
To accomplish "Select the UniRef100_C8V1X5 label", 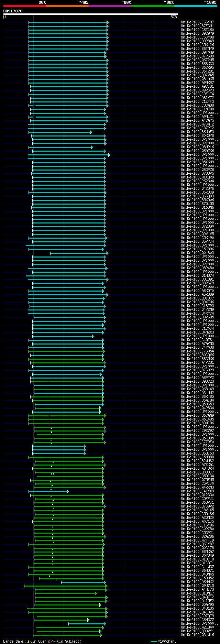I will click(197, 510).
